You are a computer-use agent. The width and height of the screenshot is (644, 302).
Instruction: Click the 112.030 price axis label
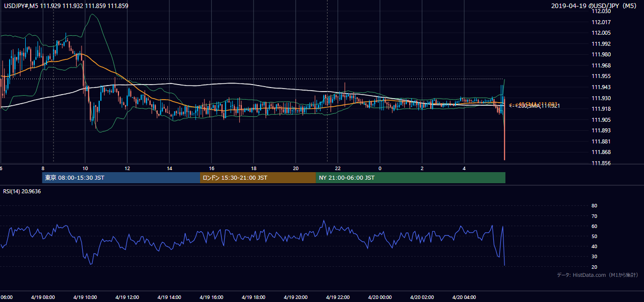pyautogui.click(x=602, y=11)
